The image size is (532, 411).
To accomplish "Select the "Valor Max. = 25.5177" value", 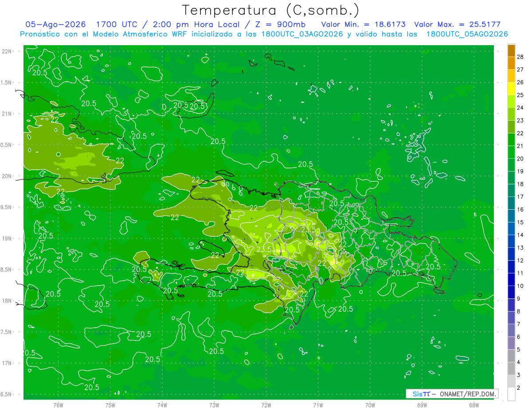I will click(458, 24).
